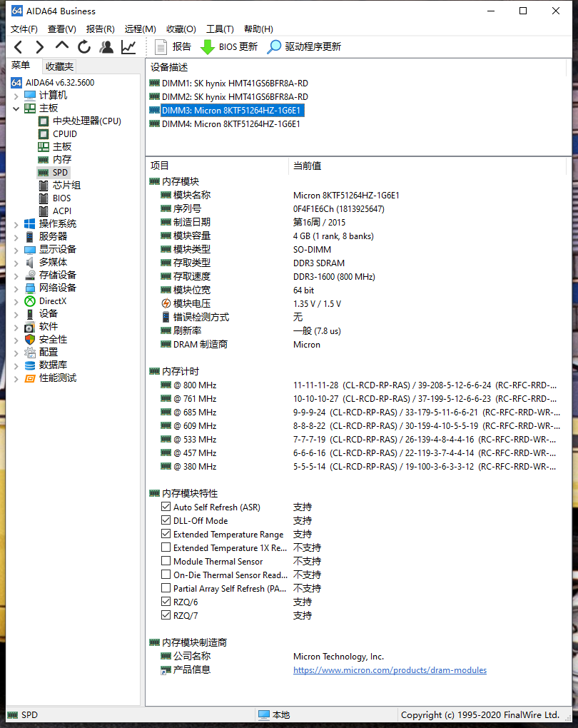Click AIDA64 v6.32.5600 root icon
This screenshot has width=578, height=728.
(x=16, y=83)
